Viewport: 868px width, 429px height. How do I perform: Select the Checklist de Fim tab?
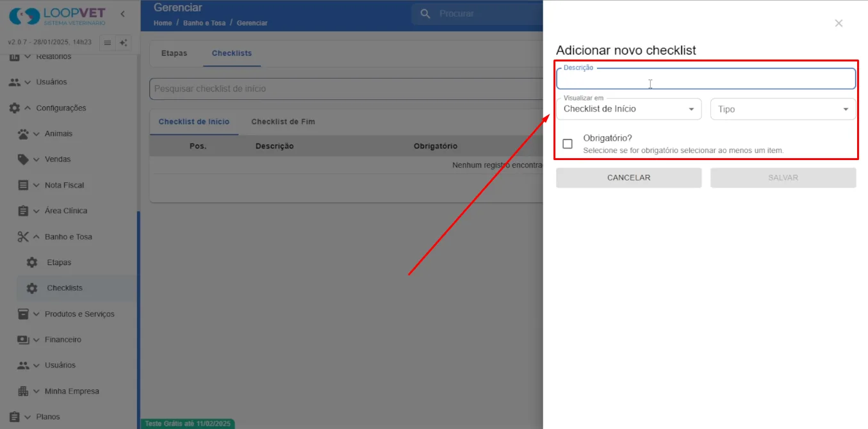pos(283,122)
